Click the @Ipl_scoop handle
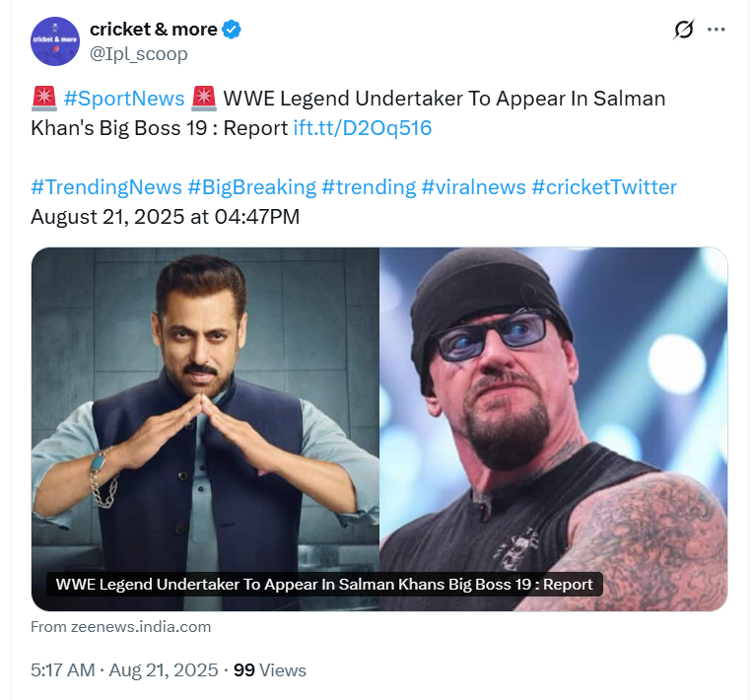The width and height of the screenshot is (754, 700). pyautogui.click(x=138, y=54)
